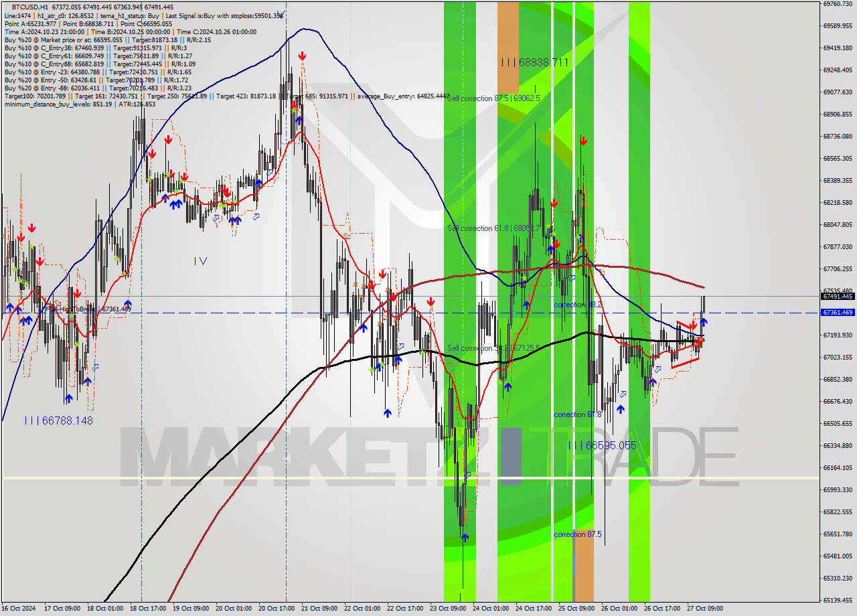Select the '27 Oct 09:00' time label
The width and height of the screenshot is (857, 616).
tap(704, 609)
